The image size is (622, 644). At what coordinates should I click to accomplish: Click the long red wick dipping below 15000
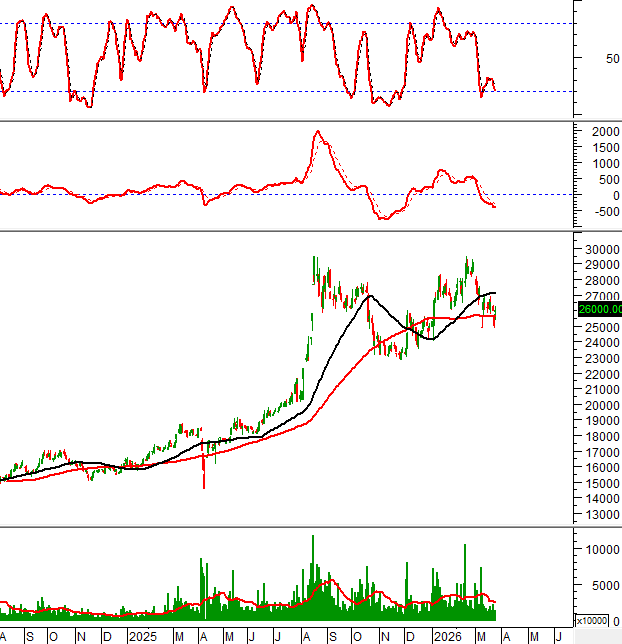pyautogui.click(x=204, y=478)
